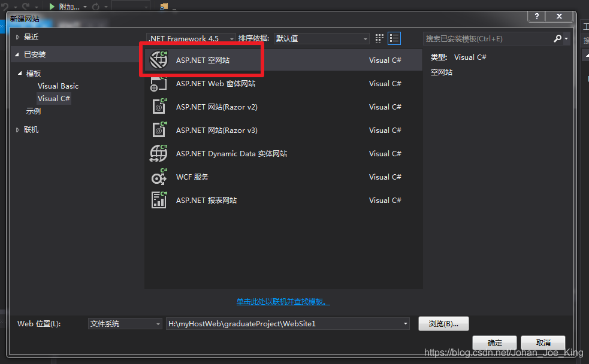Click the refresh icon in toolbar

(95, 7)
